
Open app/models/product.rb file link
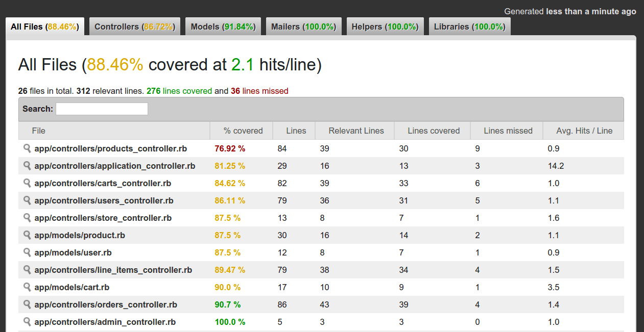pos(80,235)
